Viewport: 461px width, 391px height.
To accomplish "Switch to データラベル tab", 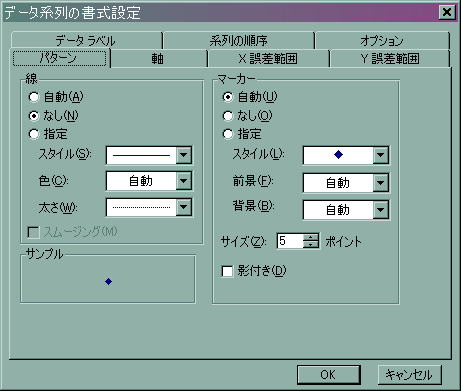I will pos(86,41).
